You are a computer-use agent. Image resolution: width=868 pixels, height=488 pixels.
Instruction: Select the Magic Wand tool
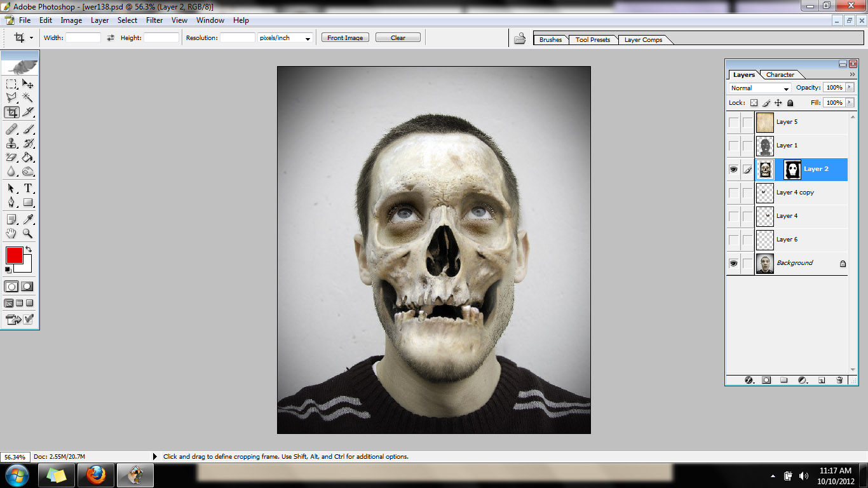[x=28, y=98]
